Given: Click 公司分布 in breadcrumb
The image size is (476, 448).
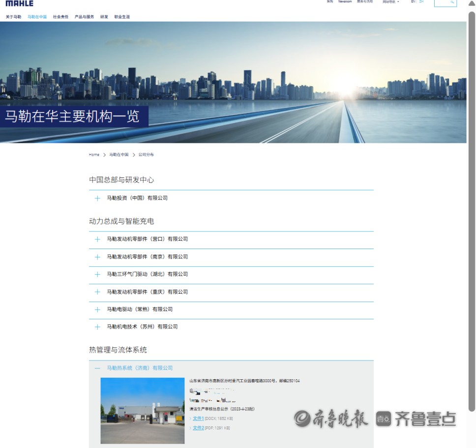Looking at the screenshot, I should (146, 155).
